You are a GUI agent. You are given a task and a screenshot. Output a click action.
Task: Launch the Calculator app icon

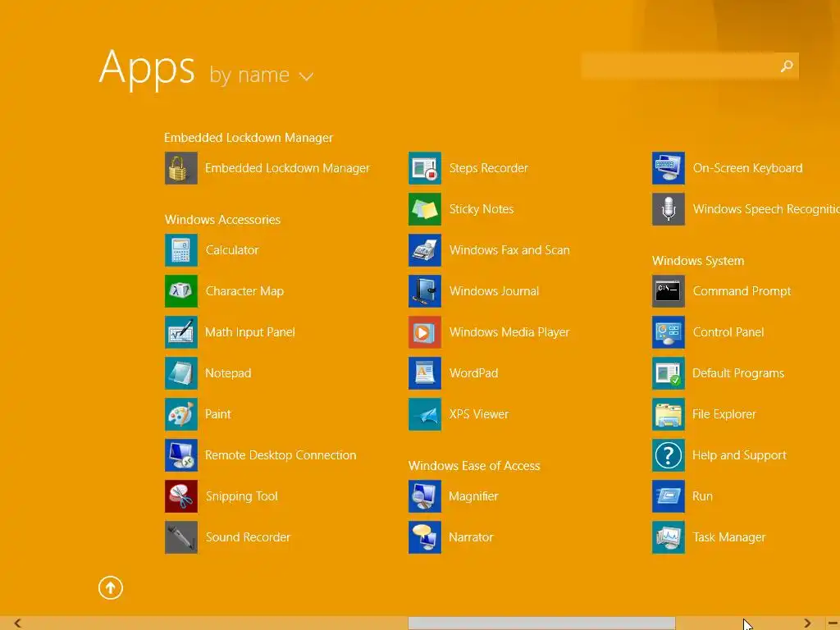coord(181,250)
